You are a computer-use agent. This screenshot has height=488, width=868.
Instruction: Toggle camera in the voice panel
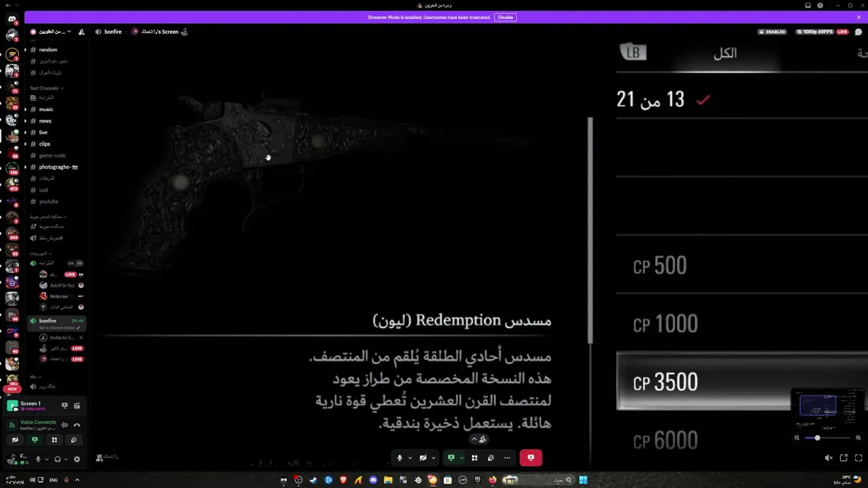[x=15, y=440]
